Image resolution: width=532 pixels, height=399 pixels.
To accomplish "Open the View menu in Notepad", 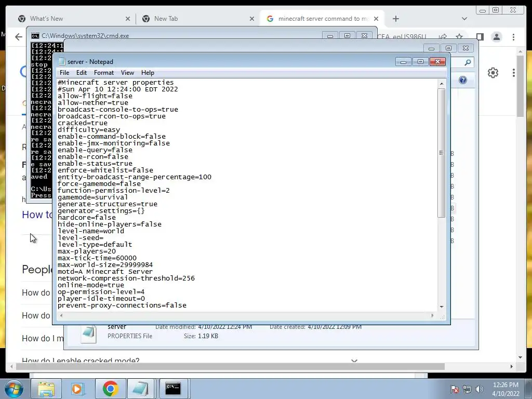I will pos(127,73).
